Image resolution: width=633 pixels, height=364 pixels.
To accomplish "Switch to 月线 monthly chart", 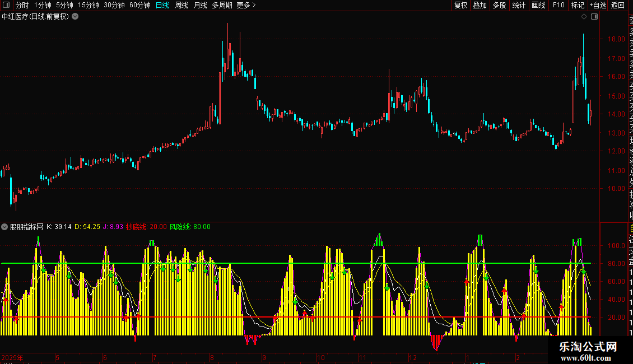I will pos(200,5).
